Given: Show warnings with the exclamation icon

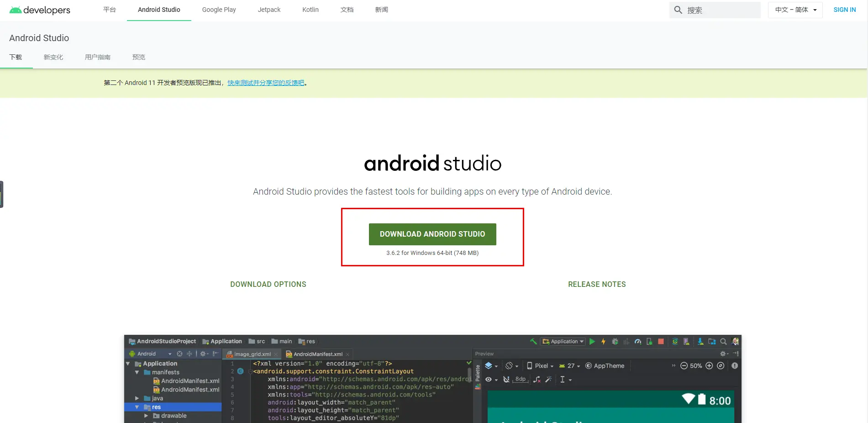Looking at the screenshot, I should pos(735,365).
